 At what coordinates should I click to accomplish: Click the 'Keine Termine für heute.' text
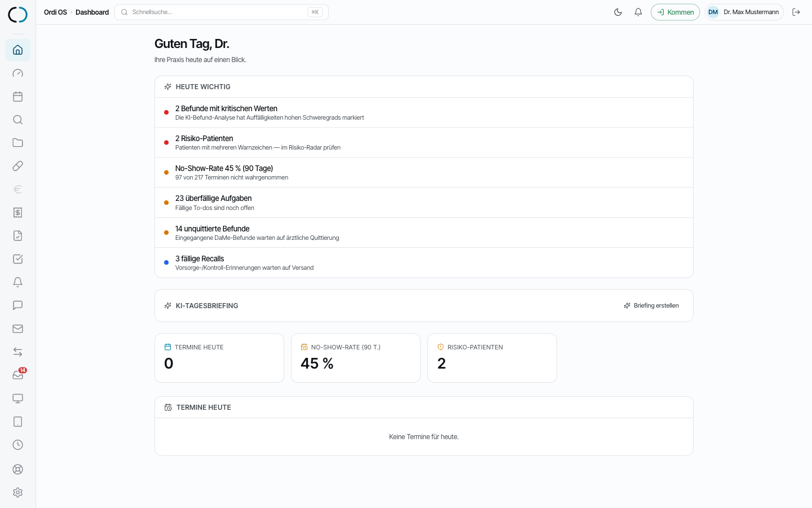tap(424, 437)
